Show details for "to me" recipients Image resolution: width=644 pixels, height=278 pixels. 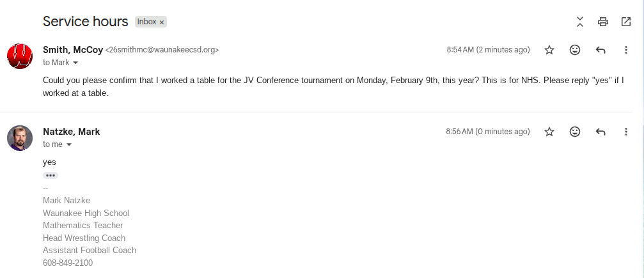click(x=69, y=144)
